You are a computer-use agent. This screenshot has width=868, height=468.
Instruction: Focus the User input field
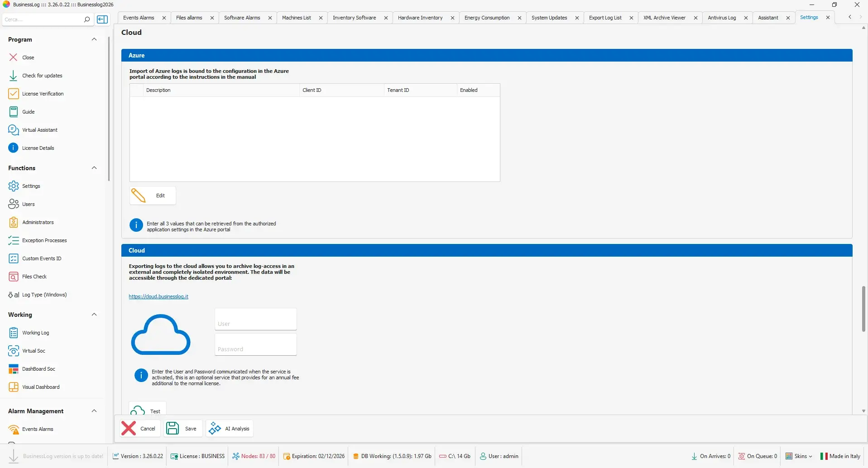pos(256,320)
